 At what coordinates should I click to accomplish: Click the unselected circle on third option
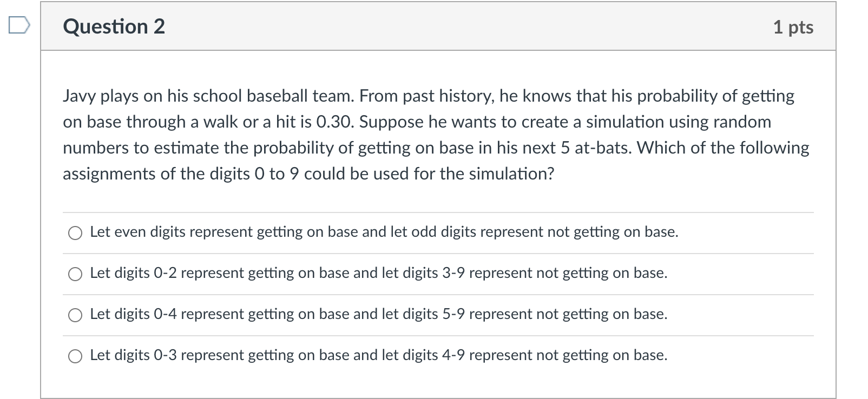coord(75,315)
